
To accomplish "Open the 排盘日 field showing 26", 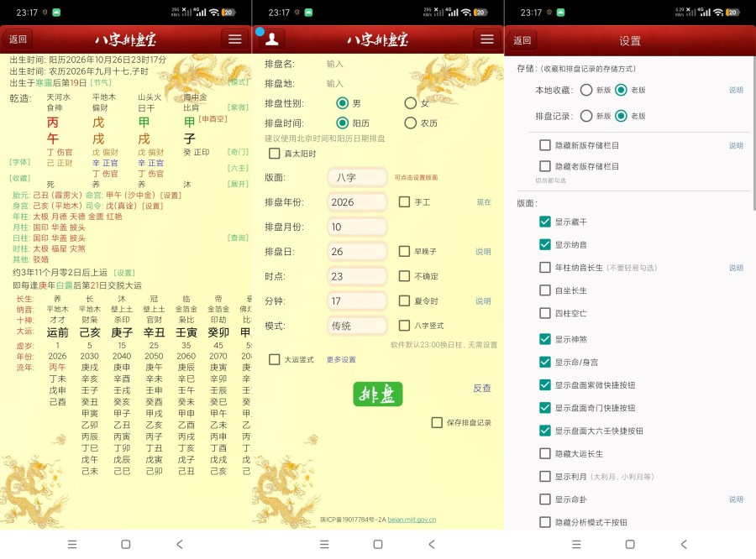I will (357, 252).
